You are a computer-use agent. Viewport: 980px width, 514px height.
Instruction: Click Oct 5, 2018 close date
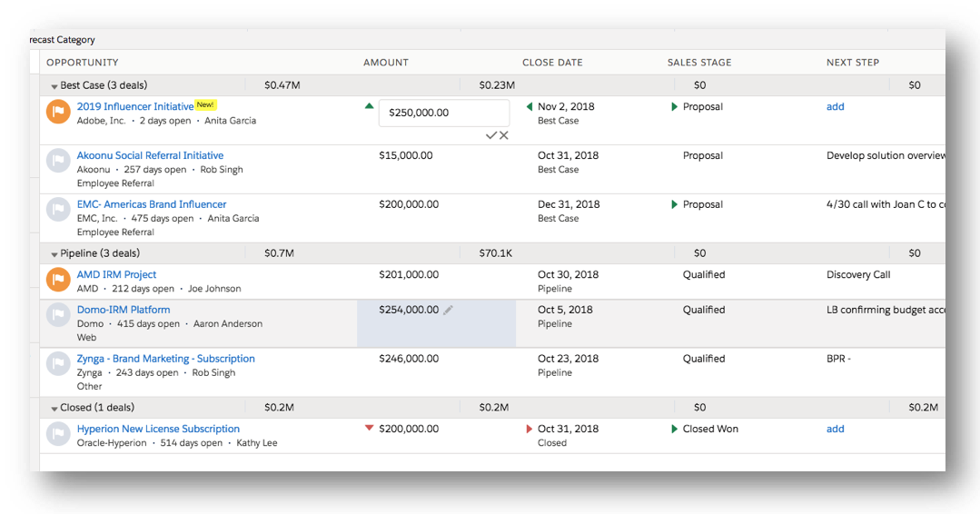click(x=565, y=309)
